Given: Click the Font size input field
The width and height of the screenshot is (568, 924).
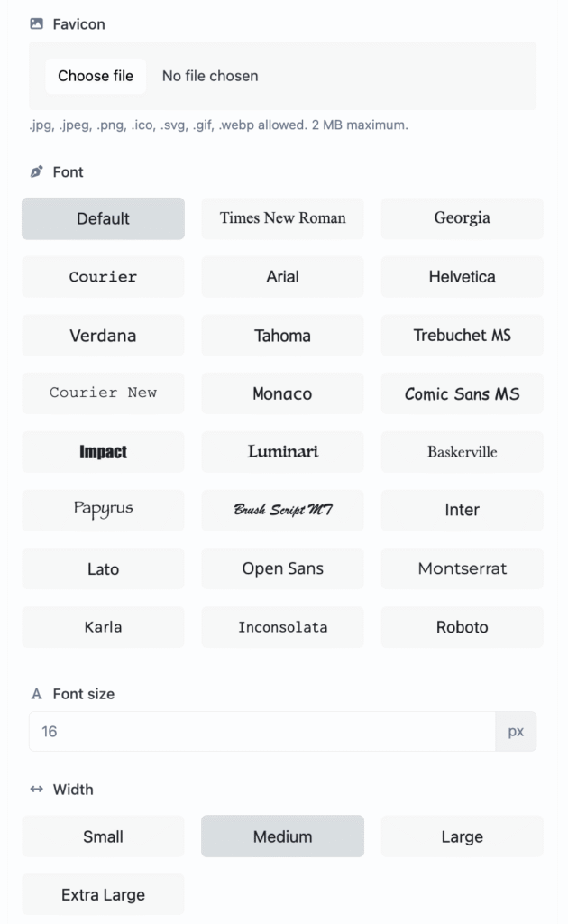Looking at the screenshot, I should pyautogui.click(x=261, y=731).
